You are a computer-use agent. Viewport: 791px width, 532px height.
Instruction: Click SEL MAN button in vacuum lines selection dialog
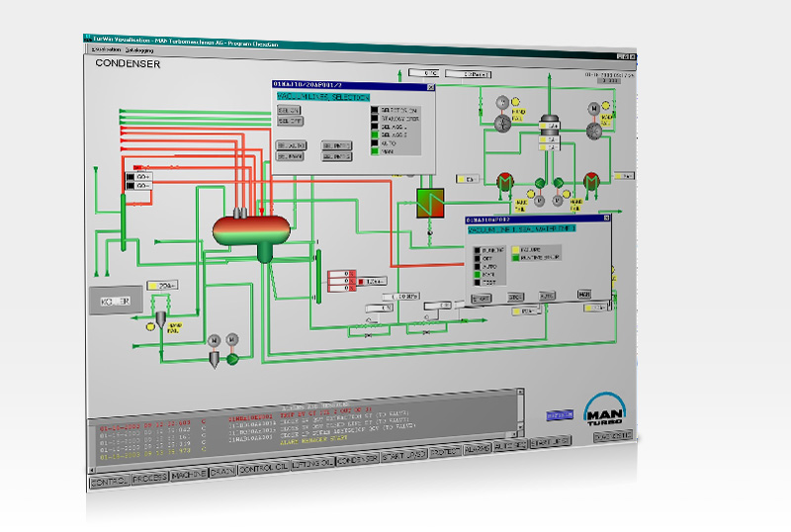pyautogui.click(x=290, y=157)
